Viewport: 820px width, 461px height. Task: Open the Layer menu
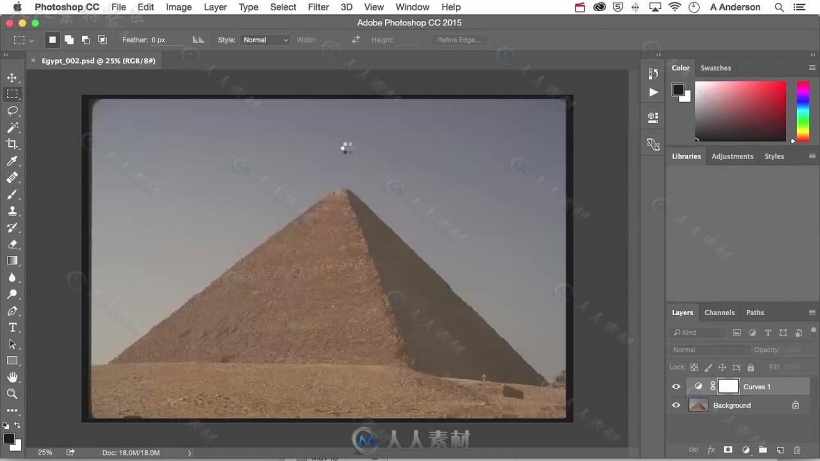[x=215, y=7]
